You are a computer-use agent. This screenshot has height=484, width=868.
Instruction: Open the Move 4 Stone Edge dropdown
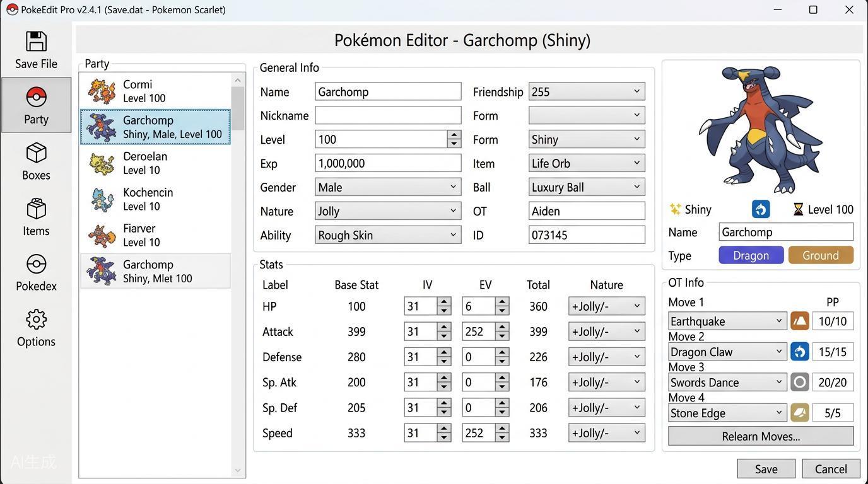727,413
